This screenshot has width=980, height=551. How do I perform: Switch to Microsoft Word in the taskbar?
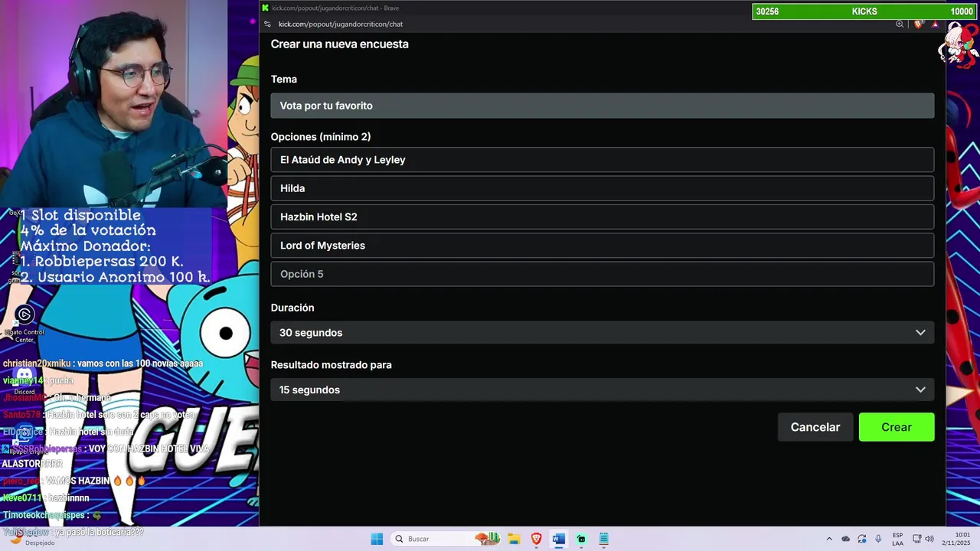tap(558, 539)
